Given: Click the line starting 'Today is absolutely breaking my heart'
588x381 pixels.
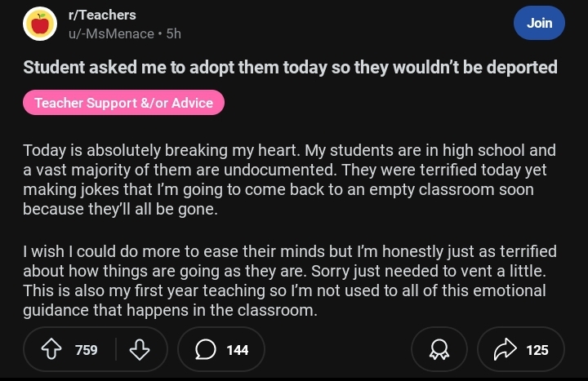Looking at the screenshot, I should (x=289, y=151).
